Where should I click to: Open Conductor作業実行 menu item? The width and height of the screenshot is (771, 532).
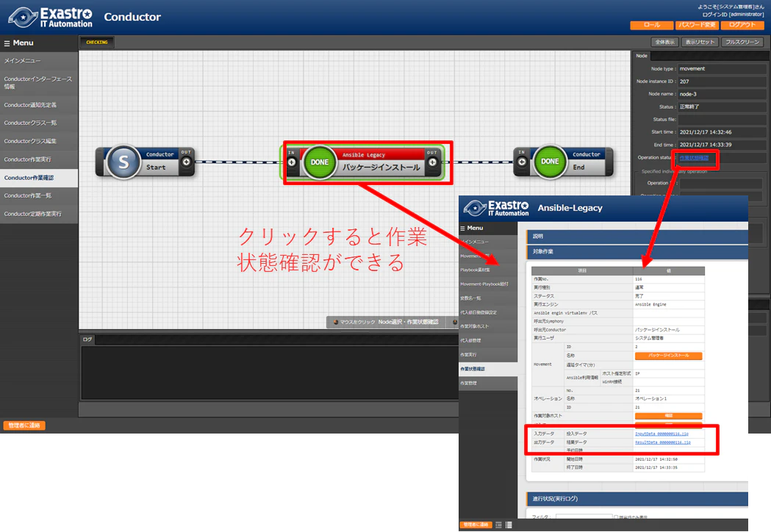[39, 159]
